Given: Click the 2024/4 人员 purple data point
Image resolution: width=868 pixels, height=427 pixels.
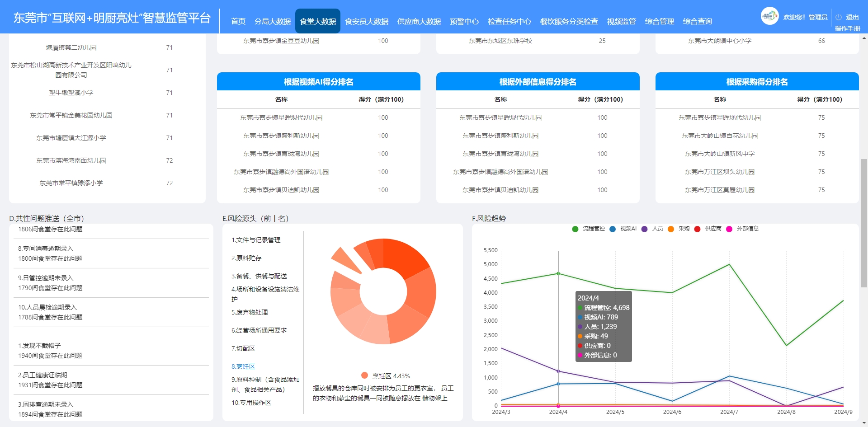Looking at the screenshot, I should pyautogui.click(x=558, y=371).
